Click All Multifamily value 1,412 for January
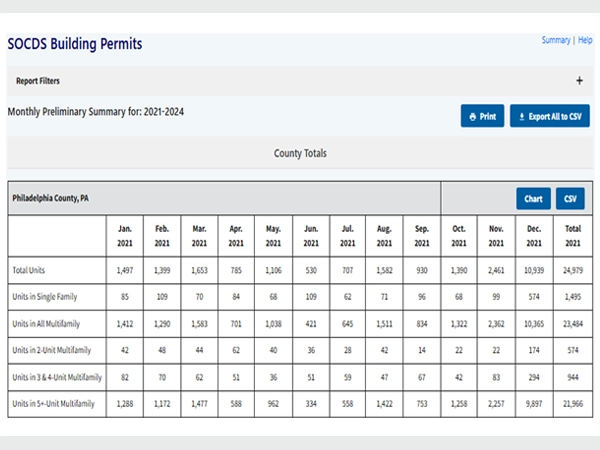The height and width of the screenshot is (450, 600). [x=125, y=324]
